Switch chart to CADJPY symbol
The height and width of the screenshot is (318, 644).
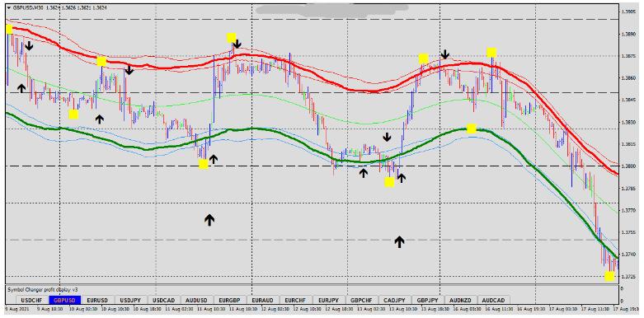tap(395, 300)
